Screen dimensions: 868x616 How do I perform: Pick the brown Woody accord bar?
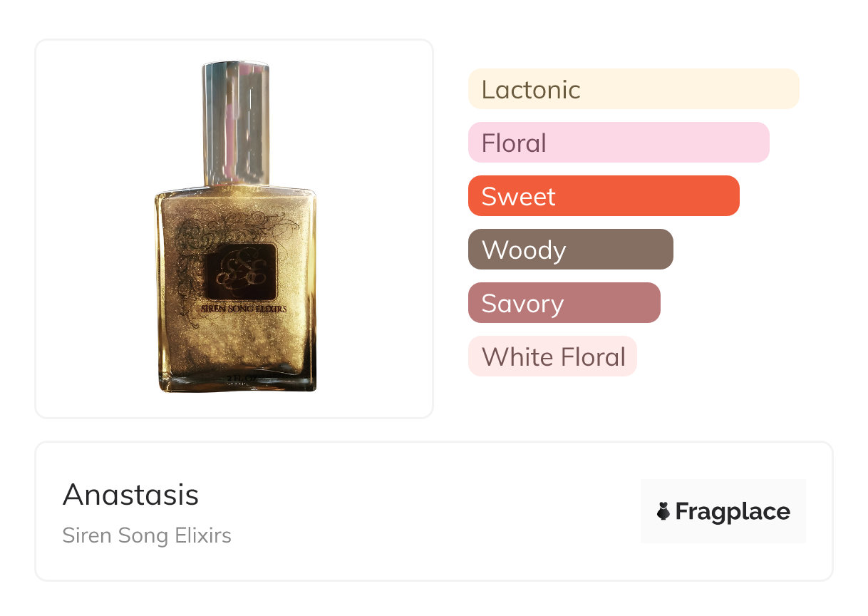tap(570, 250)
